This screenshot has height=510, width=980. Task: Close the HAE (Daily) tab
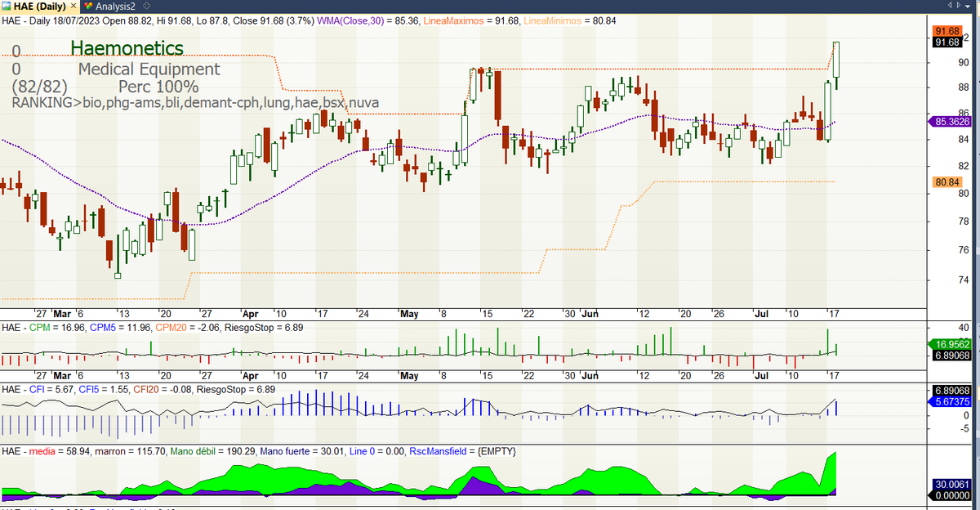(x=72, y=7)
